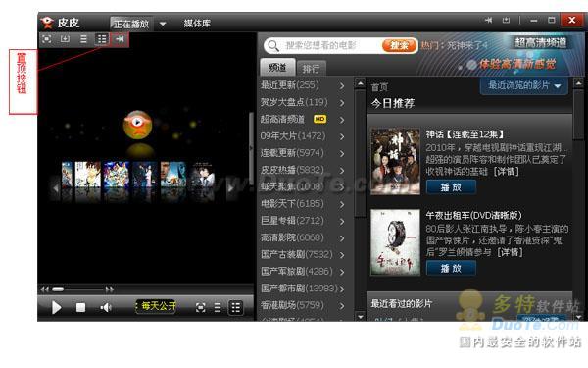Image resolution: width=588 pixels, height=368 pixels.
Task: Toggle the playlist icon in bottom bar
Action: coord(218,308)
